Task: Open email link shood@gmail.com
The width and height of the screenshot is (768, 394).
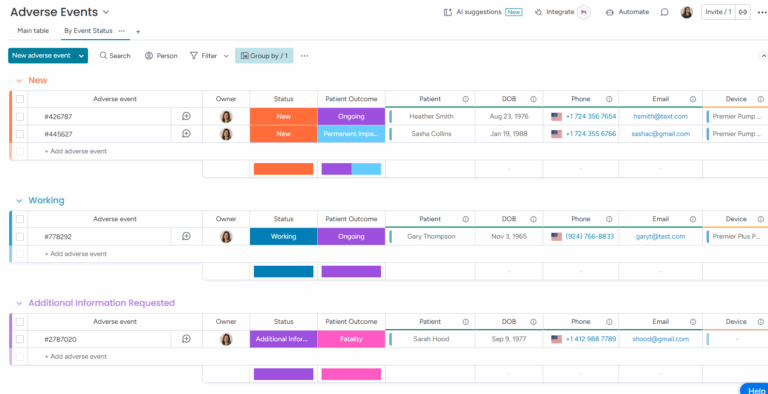Action: pyautogui.click(x=660, y=339)
